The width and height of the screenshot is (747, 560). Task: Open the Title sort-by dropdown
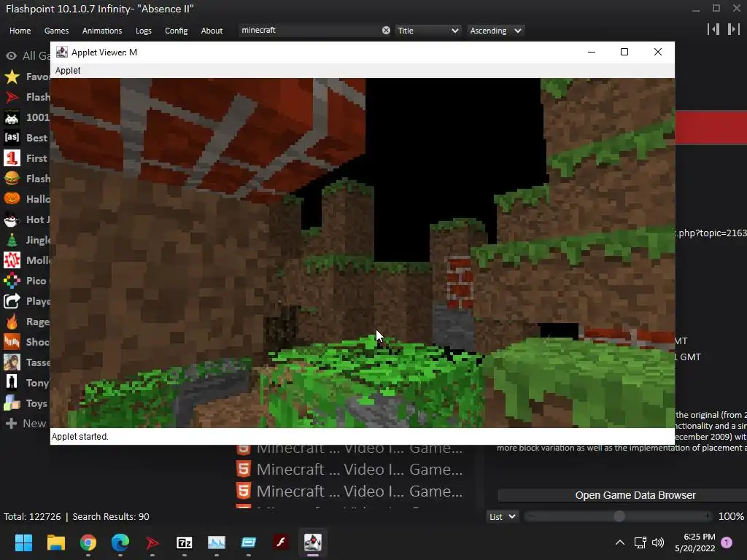(x=427, y=31)
